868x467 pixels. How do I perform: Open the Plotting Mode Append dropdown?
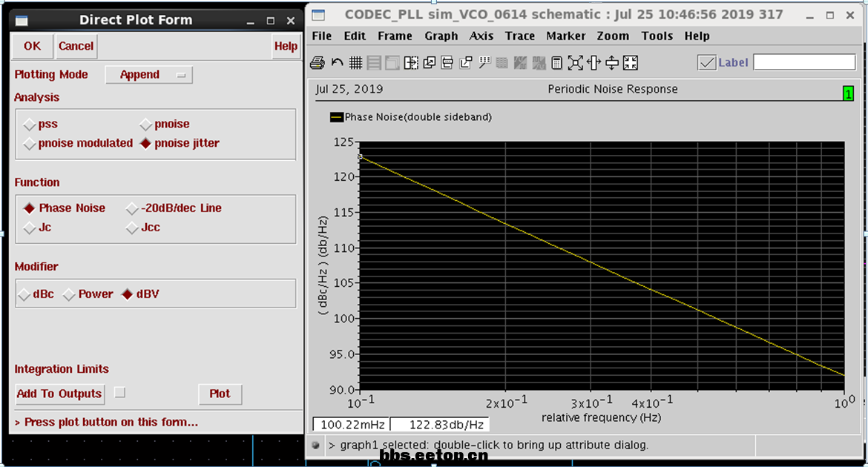pyautogui.click(x=149, y=75)
